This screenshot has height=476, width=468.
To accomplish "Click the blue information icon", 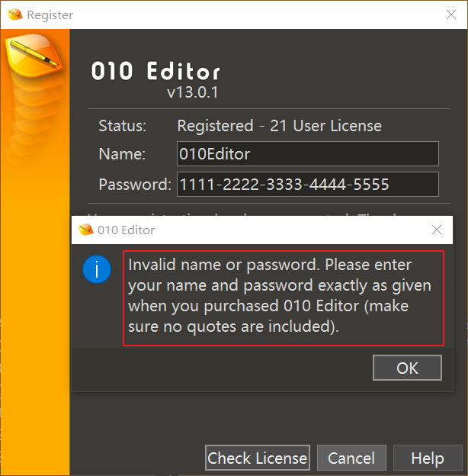I will (x=97, y=269).
